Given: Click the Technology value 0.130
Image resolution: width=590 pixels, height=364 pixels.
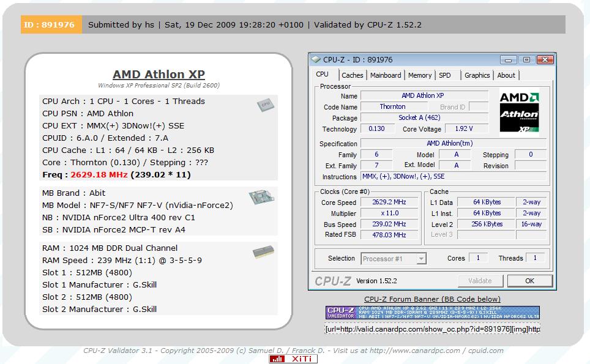Looking at the screenshot, I should 376,128.
